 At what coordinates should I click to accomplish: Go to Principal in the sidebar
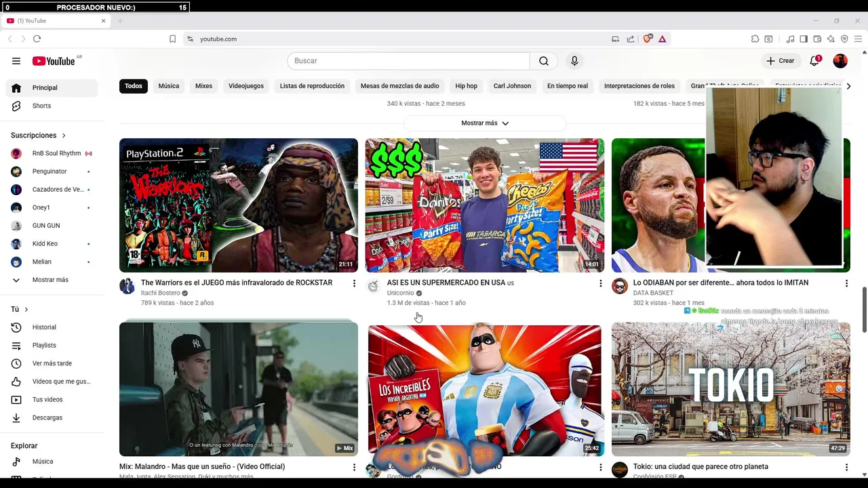coord(52,88)
